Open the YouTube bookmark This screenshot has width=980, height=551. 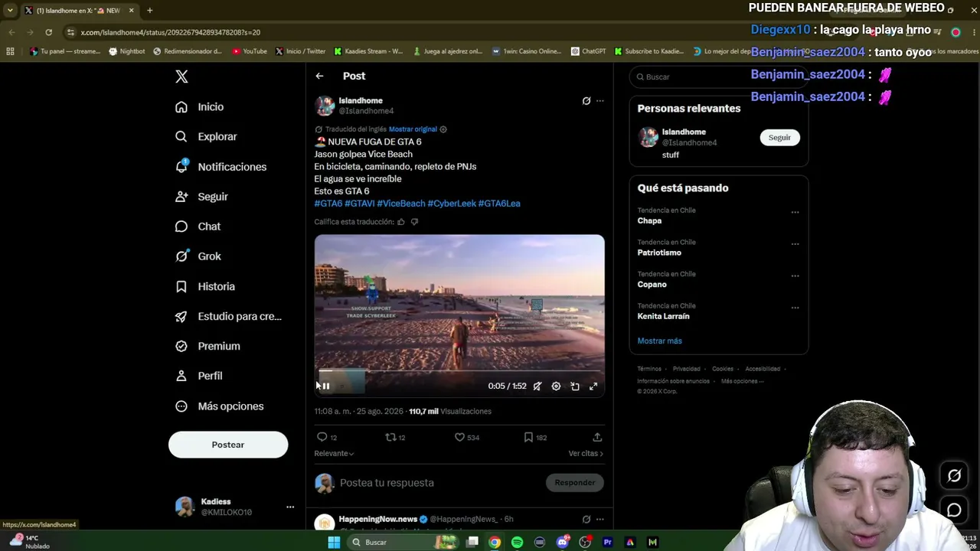tap(250, 51)
